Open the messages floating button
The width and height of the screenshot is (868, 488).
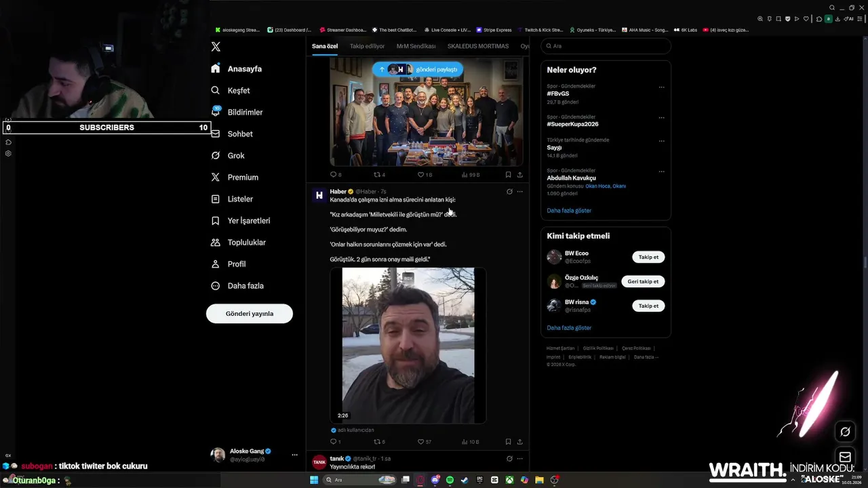click(845, 456)
